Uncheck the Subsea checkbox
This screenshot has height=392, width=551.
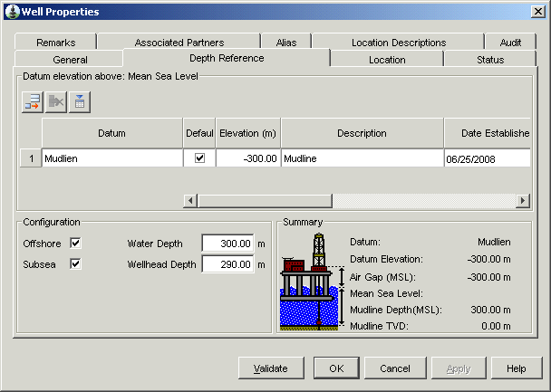[75, 264]
